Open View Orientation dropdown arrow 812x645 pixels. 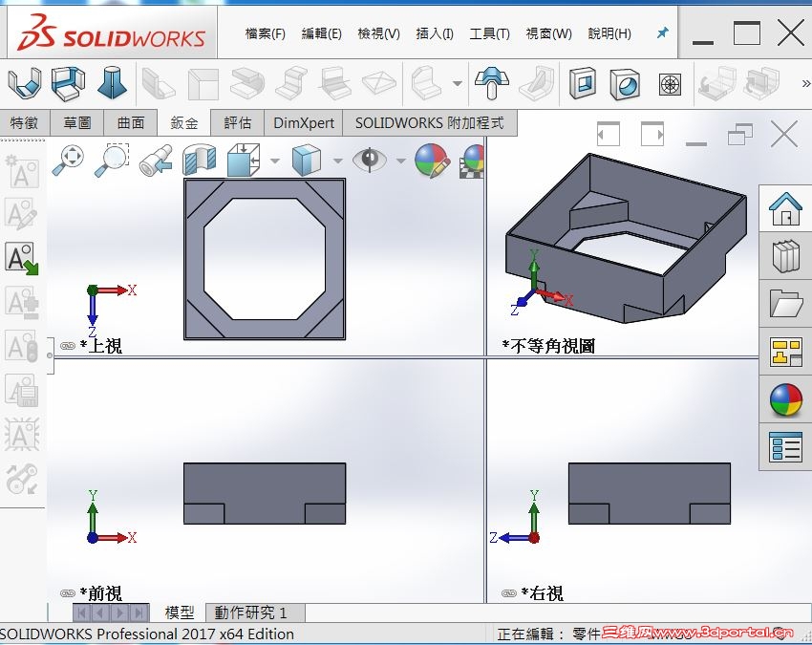[275, 161]
